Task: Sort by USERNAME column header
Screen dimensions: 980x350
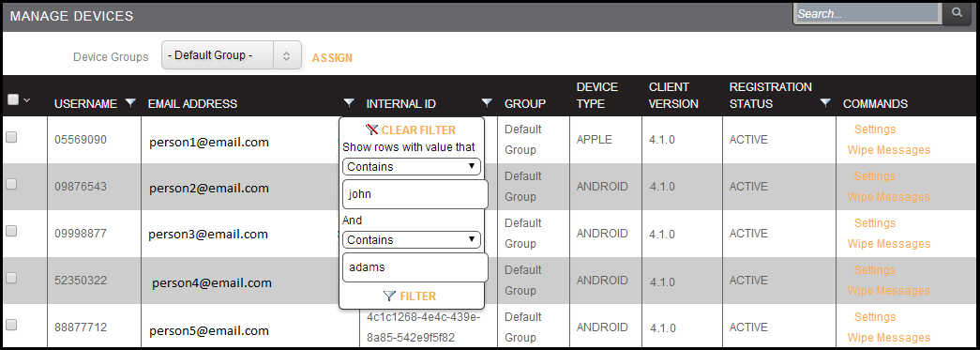Action: [85, 104]
